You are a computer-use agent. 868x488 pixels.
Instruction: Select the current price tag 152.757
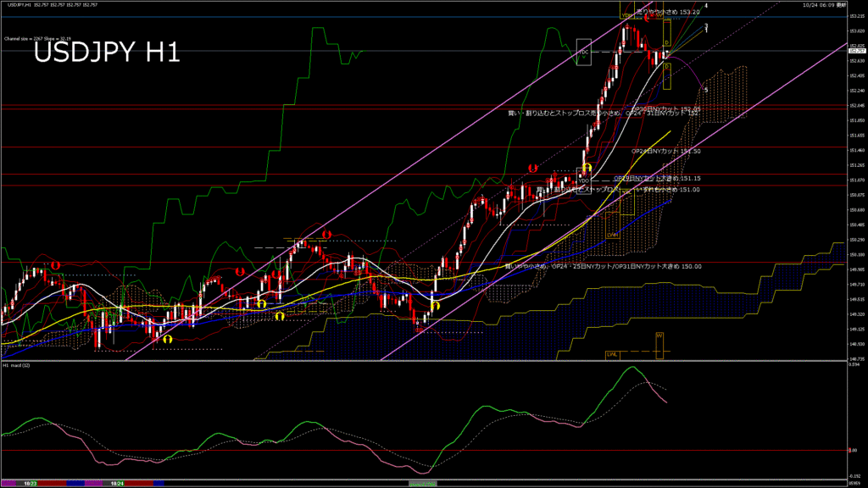[856, 51]
